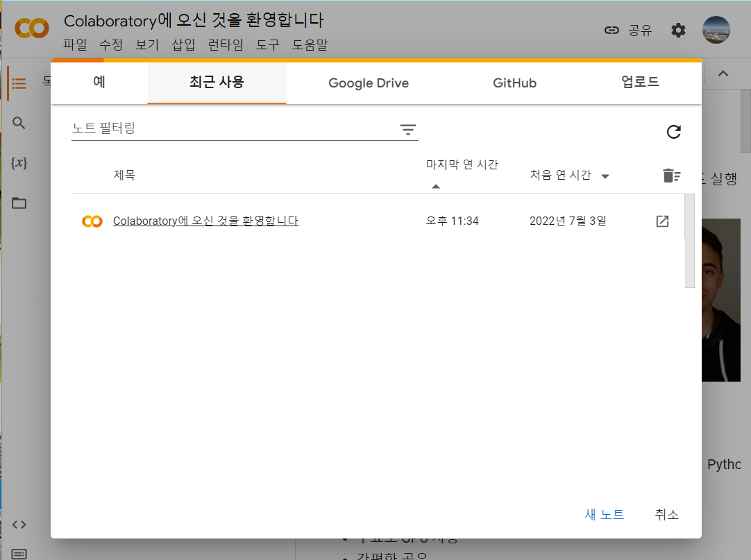Sort by 마지막 연 시간 column
The height and width of the screenshot is (560, 751).
462,164
